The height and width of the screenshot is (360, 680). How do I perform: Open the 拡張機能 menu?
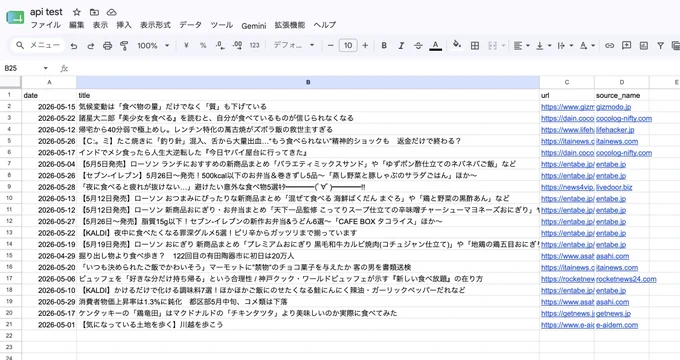pos(290,25)
